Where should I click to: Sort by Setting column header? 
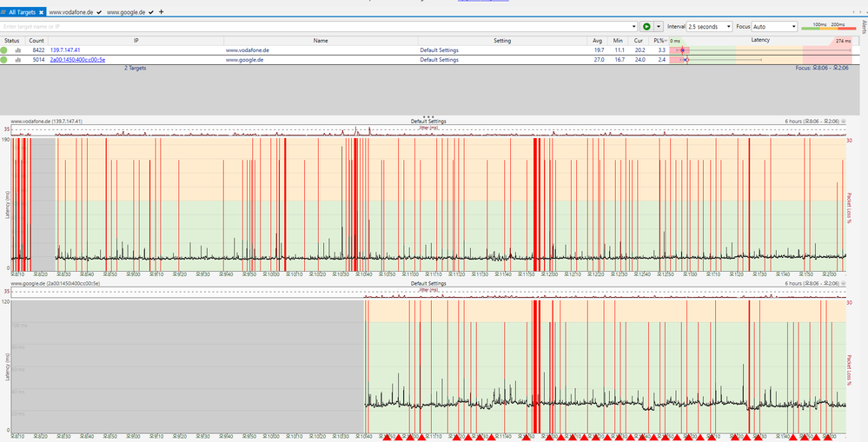(502, 41)
